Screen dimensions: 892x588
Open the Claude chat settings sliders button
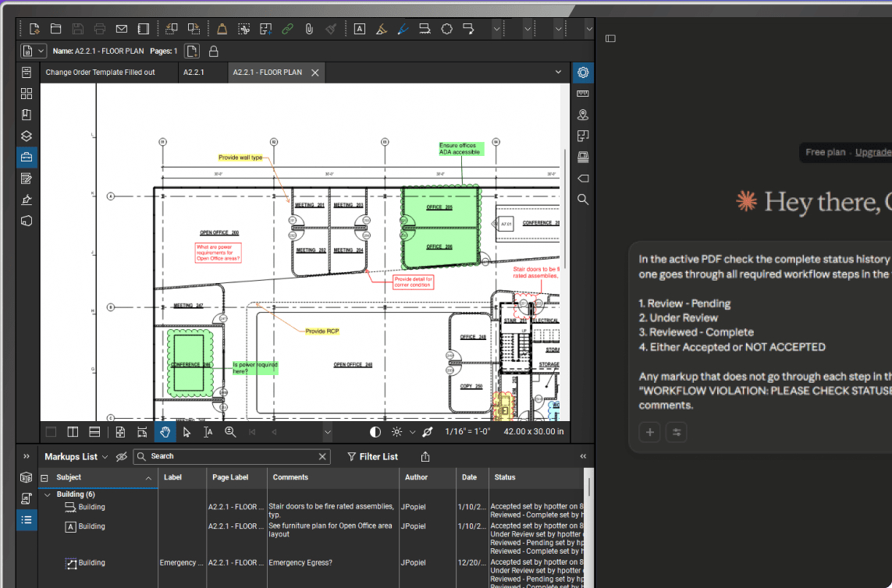point(677,432)
